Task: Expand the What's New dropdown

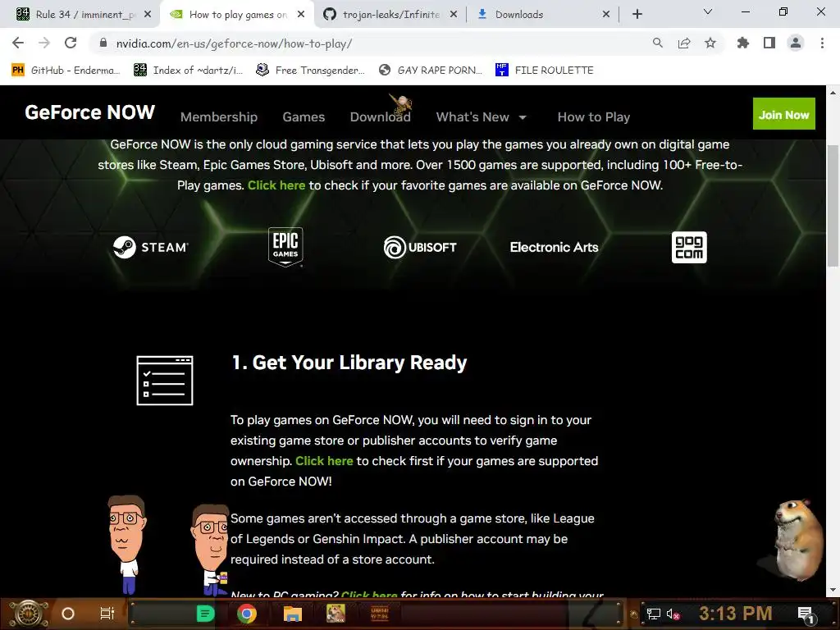Action: (481, 116)
